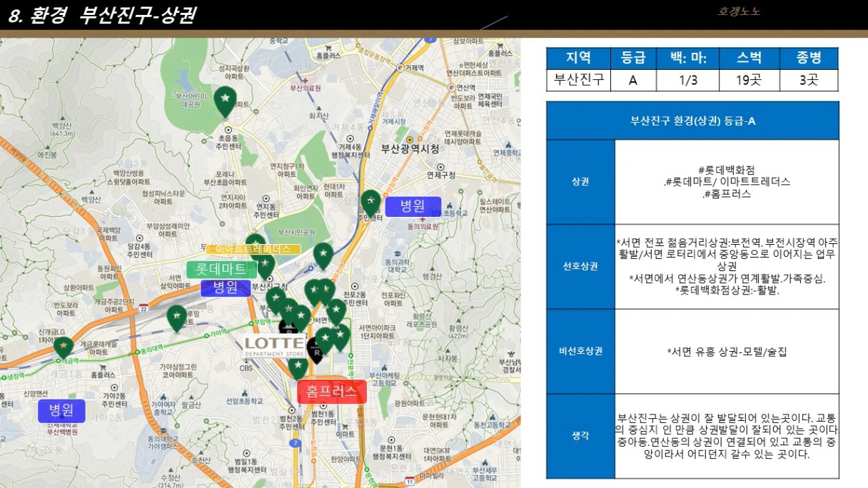Click the 롯데백화점상권:-활발 line
Image resolution: width=868 pixels, height=488 pixels.
(727, 290)
